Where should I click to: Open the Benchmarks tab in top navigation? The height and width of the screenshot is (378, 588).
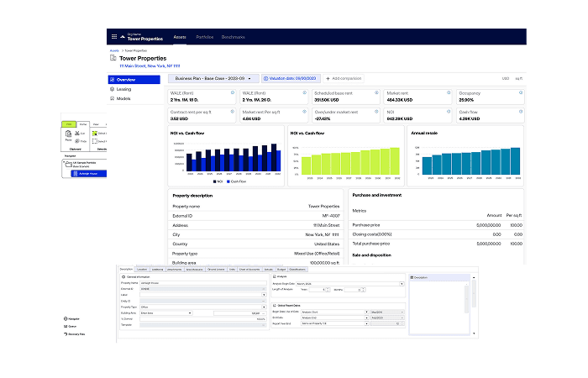coord(234,37)
